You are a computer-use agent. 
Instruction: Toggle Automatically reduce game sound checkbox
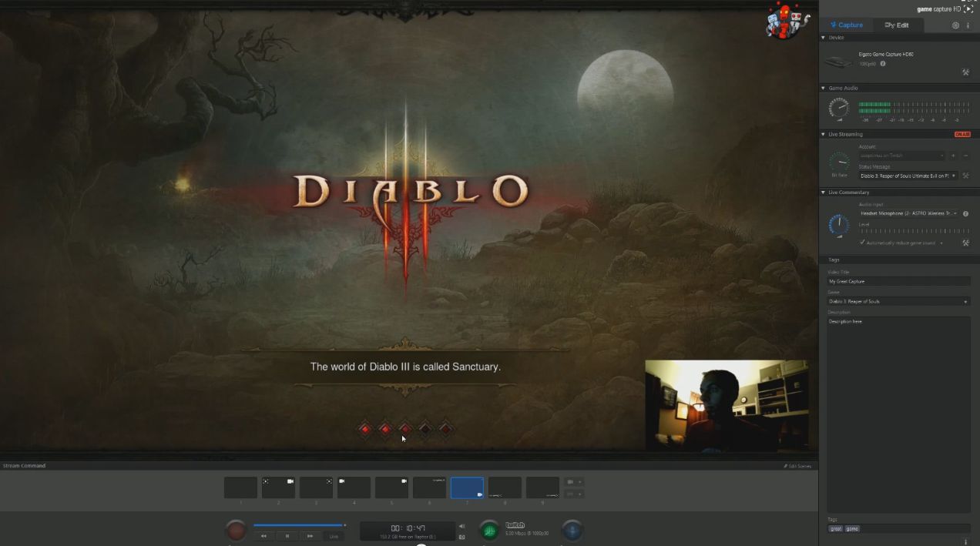tap(862, 243)
